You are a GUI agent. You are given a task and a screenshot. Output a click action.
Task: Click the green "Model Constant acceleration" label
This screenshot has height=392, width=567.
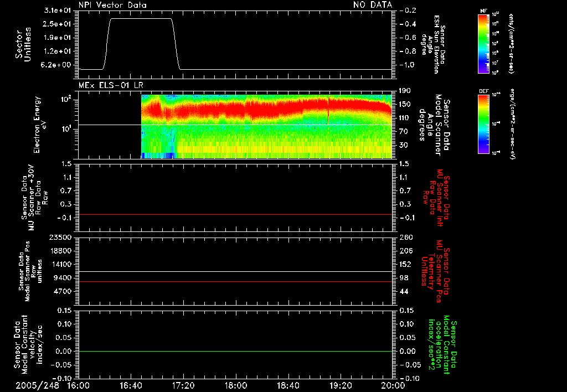coord(442,344)
